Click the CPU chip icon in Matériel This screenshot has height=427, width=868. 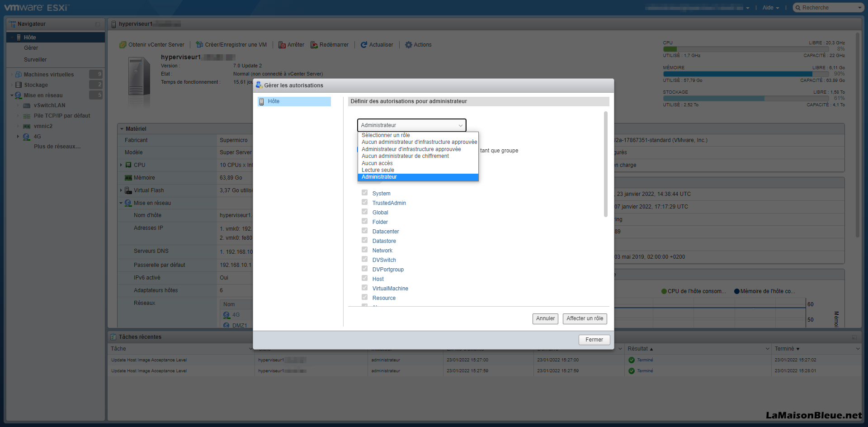click(x=128, y=165)
